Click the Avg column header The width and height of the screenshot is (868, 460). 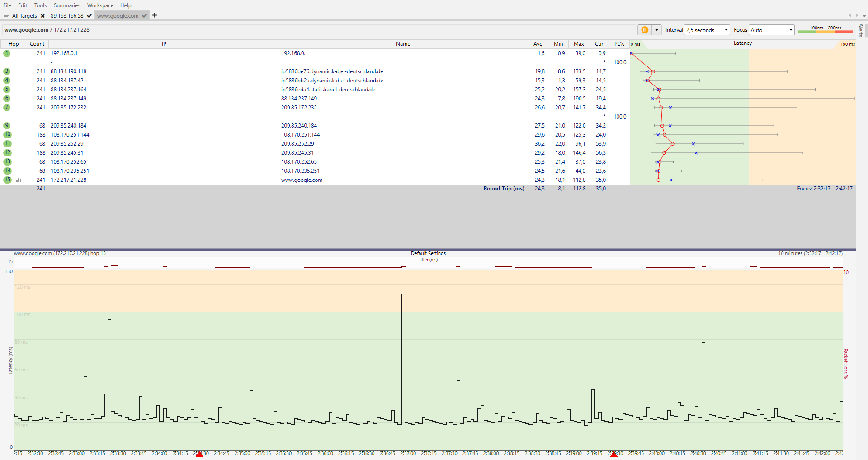pos(538,44)
